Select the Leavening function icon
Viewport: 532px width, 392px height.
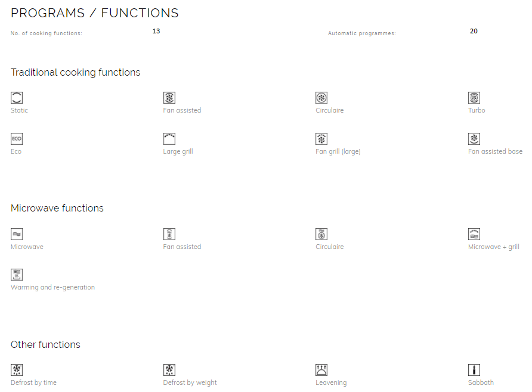point(321,369)
